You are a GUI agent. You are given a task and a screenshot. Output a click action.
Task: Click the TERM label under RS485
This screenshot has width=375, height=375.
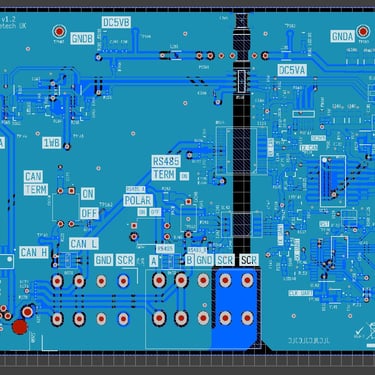click(164, 174)
